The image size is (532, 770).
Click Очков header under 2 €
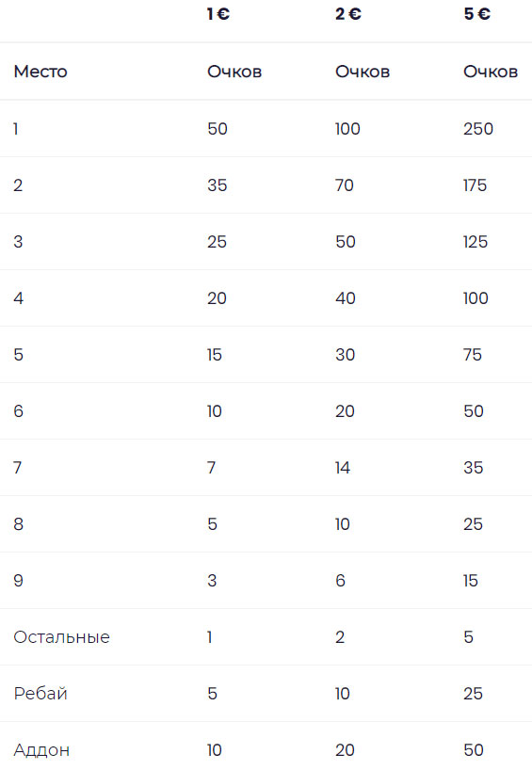(x=363, y=72)
